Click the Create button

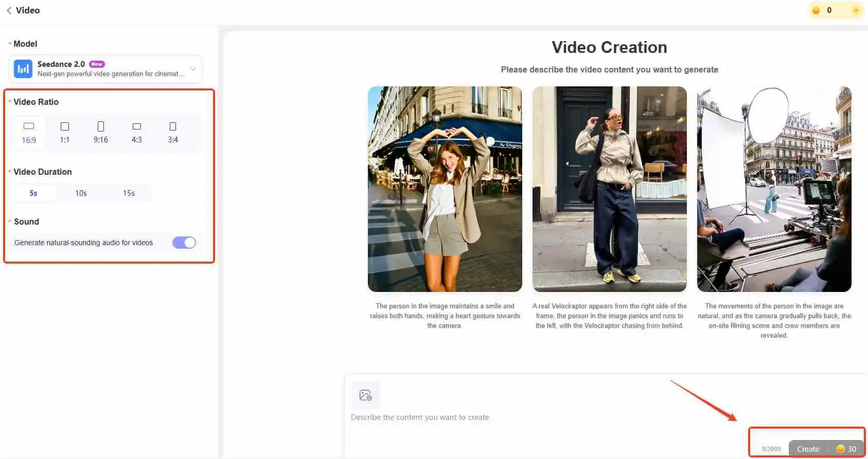tap(808, 449)
